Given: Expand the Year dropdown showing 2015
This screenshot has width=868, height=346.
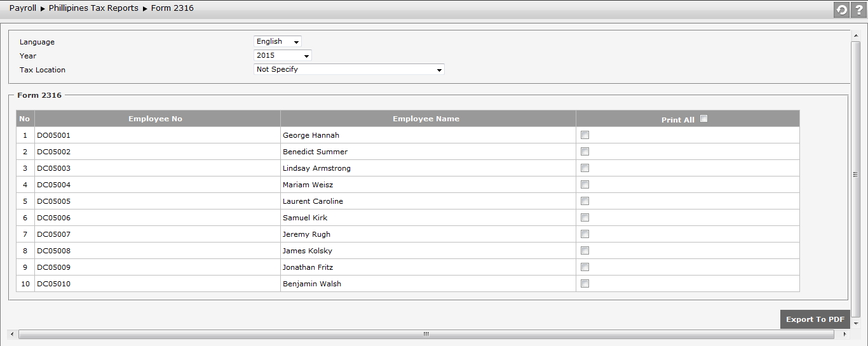Looking at the screenshot, I should [x=282, y=56].
